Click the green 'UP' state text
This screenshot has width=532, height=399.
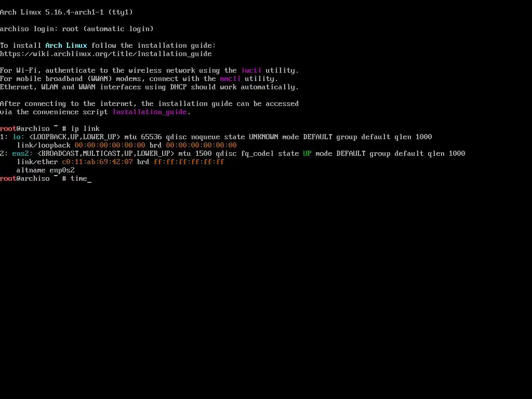tap(307, 154)
